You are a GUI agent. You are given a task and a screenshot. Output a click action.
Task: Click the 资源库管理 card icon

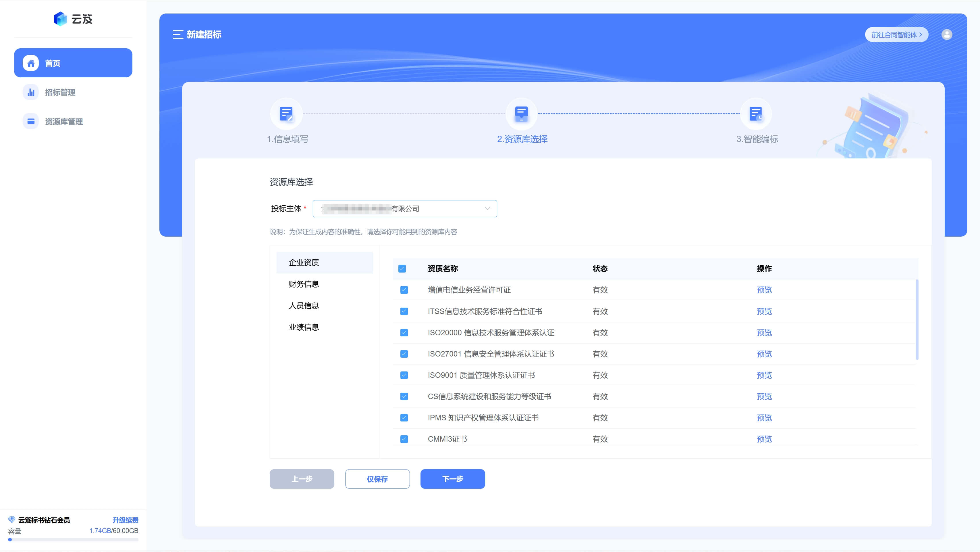click(x=31, y=121)
